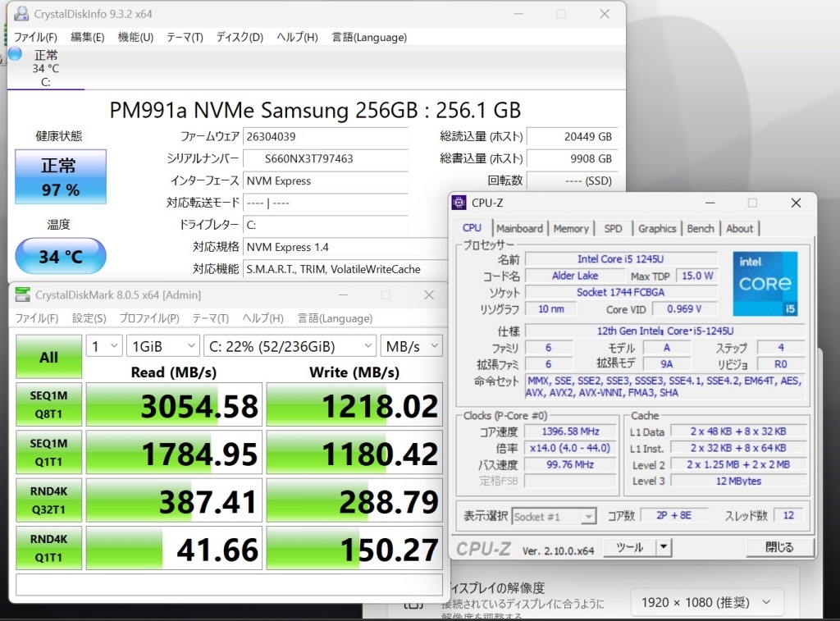
Task: Select the CPU tab in CPU-Z
Action: pos(472,228)
